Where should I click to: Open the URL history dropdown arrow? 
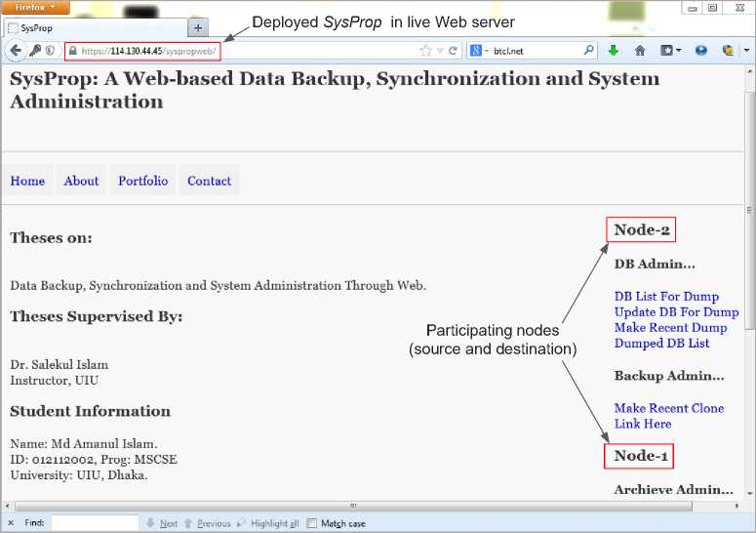pos(440,51)
